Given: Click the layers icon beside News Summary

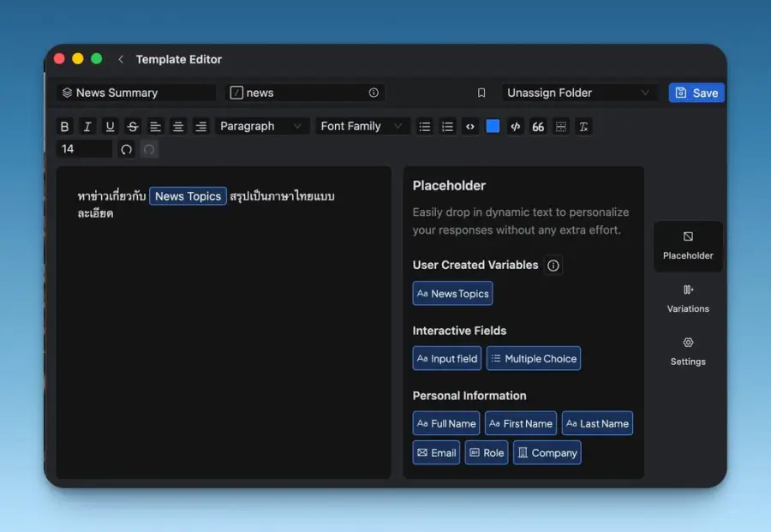Looking at the screenshot, I should click(x=68, y=93).
